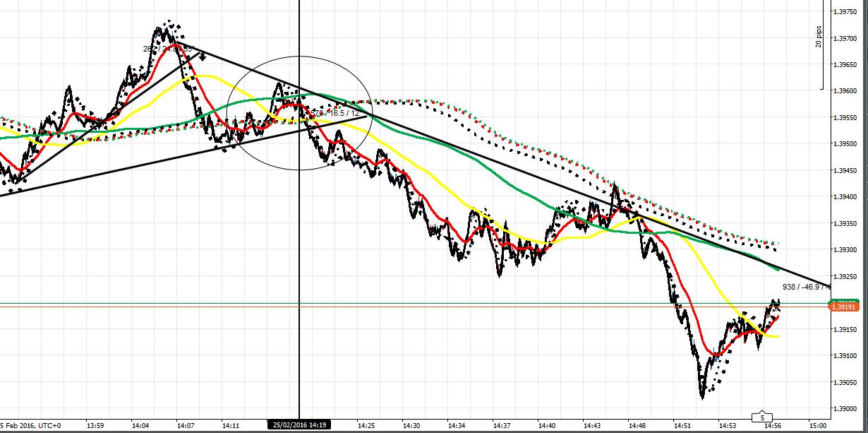Screen dimensions: 868x433
Task: Click the 25 Feb 2016 UTC+0 label
Action: coord(28,426)
